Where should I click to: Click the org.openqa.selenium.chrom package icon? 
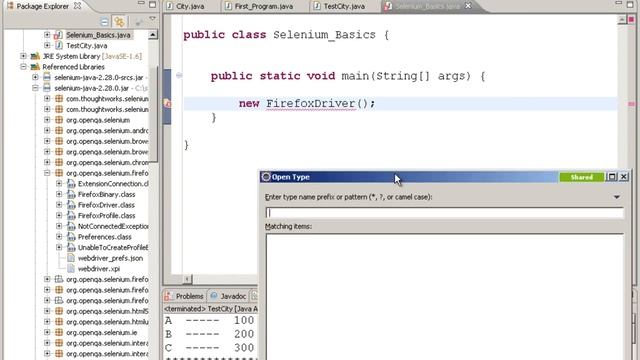pos(59,162)
